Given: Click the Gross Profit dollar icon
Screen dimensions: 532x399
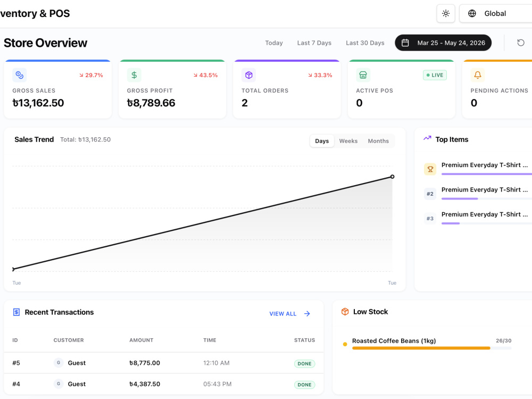Looking at the screenshot, I should (134, 75).
